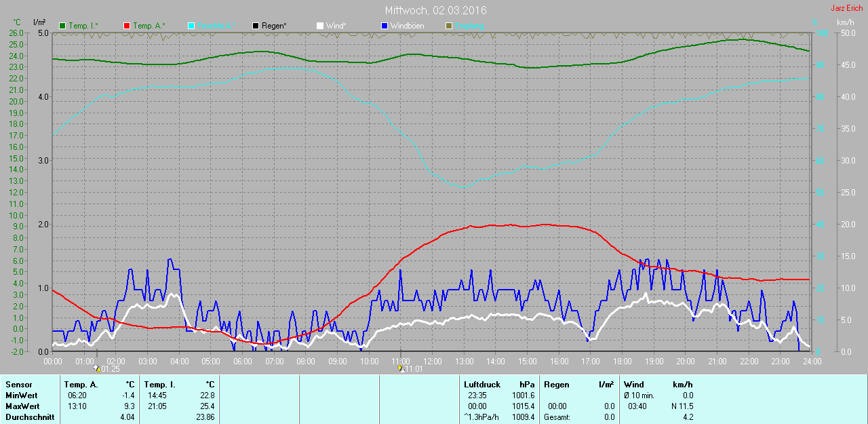Click the '12:00' time axis label
The height and width of the screenshot is (424, 868).
(x=433, y=361)
